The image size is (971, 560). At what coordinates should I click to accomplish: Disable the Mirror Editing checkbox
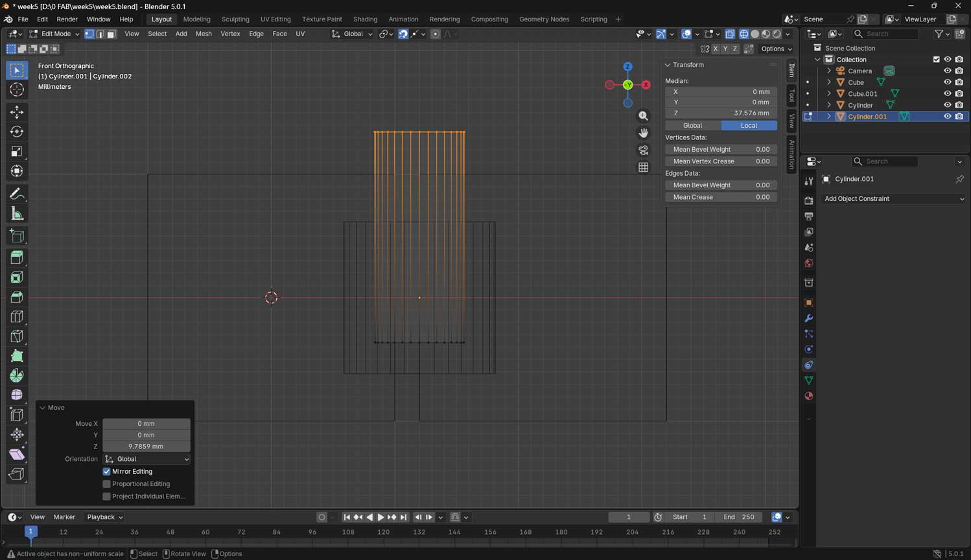107,472
